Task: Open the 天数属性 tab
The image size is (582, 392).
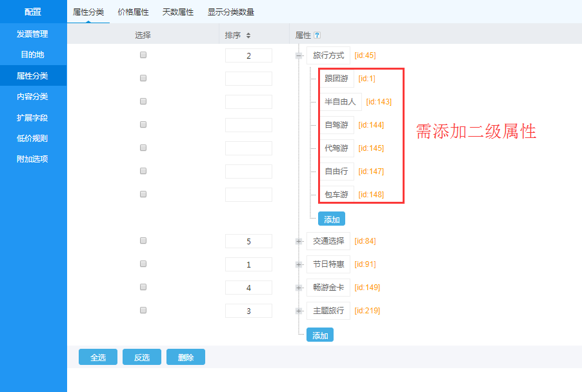Action: [177, 12]
